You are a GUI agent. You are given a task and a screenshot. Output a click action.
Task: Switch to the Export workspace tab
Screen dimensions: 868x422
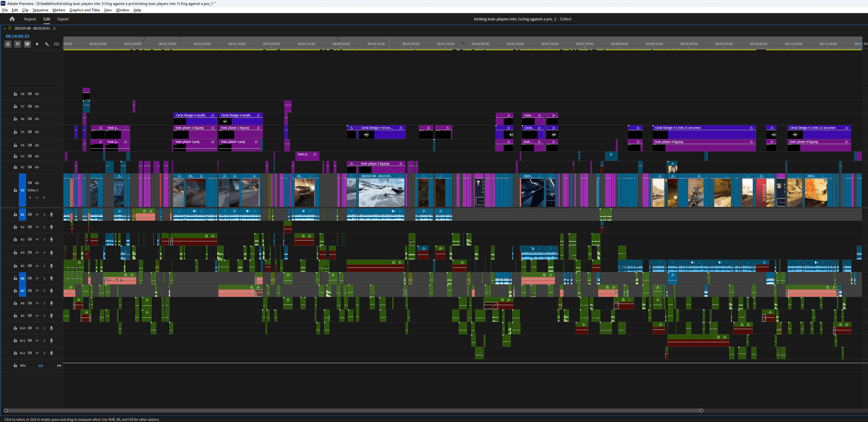pyautogui.click(x=63, y=19)
